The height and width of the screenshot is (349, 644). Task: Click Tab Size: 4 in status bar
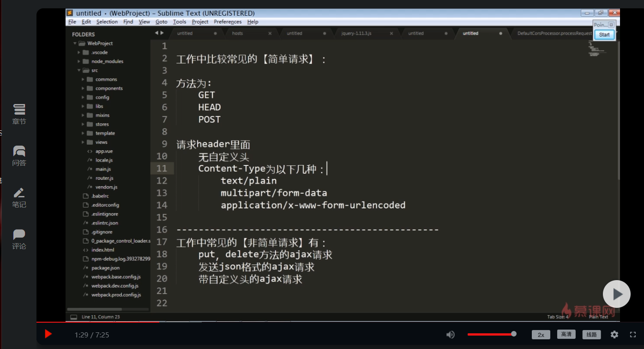coord(558,317)
